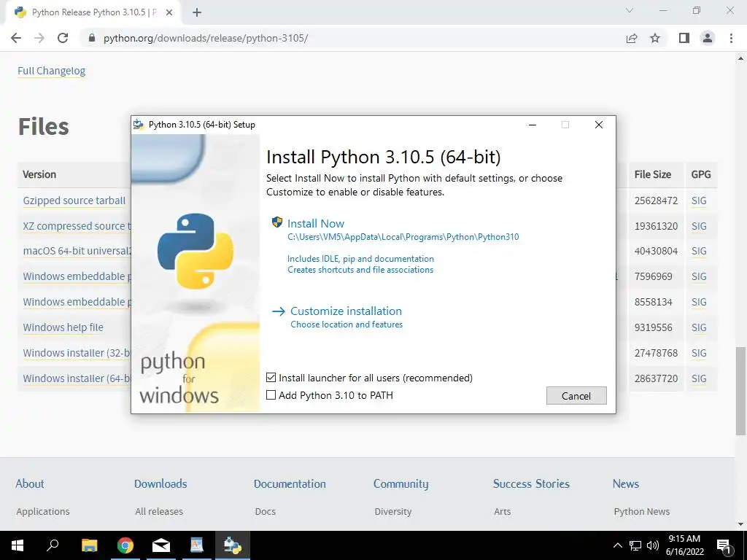The image size is (747, 560).
Task: Select the Python Release Python 3.10.5 tab
Action: [x=93, y=12]
